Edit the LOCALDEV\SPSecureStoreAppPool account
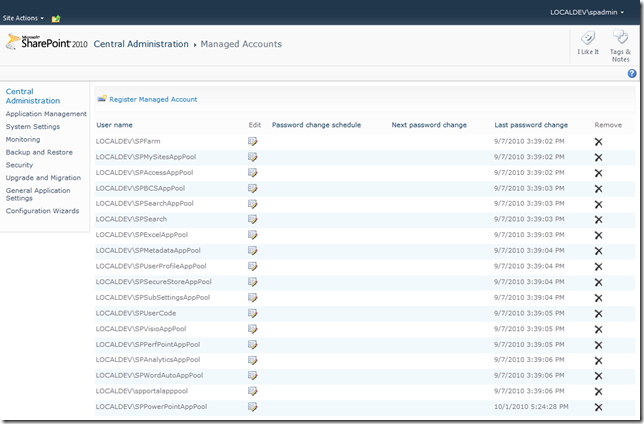The height and width of the screenshot is (424, 644). (x=253, y=282)
